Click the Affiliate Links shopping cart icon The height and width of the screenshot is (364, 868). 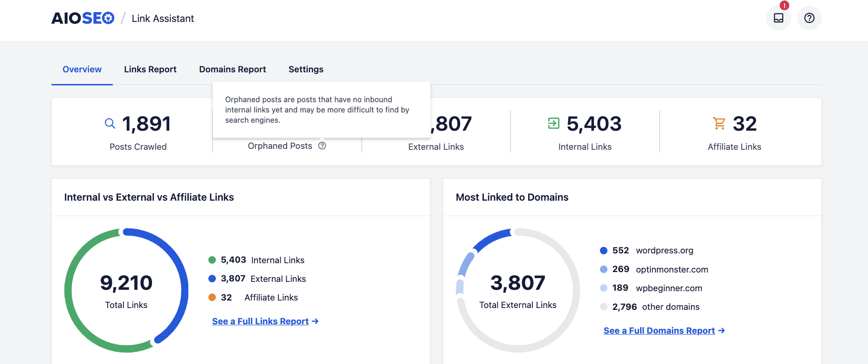tap(719, 124)
